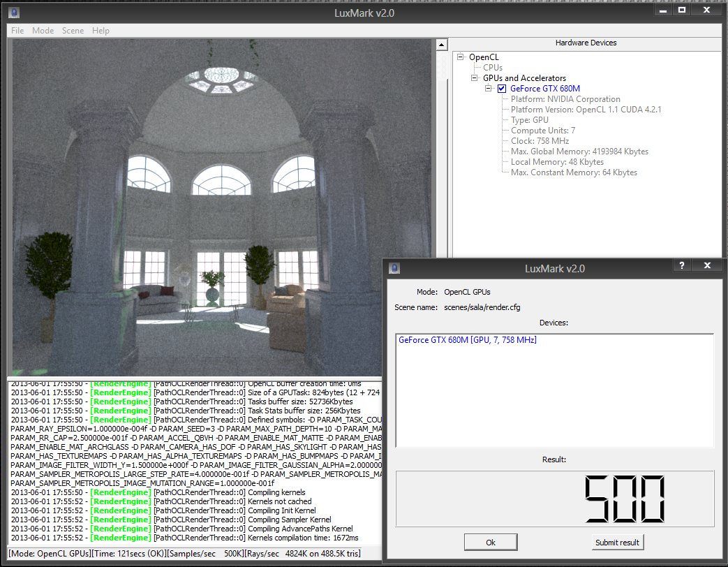Image resolution: width=728 pixels, height=567 pixels.
Task: Click 'Max. Global Memory: 4193984 Kbytes' row
Action: (579, 152)
